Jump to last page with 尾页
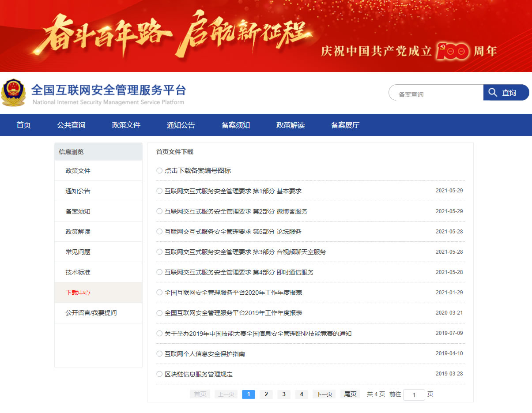The image size is (532, 413). (350, 394)
